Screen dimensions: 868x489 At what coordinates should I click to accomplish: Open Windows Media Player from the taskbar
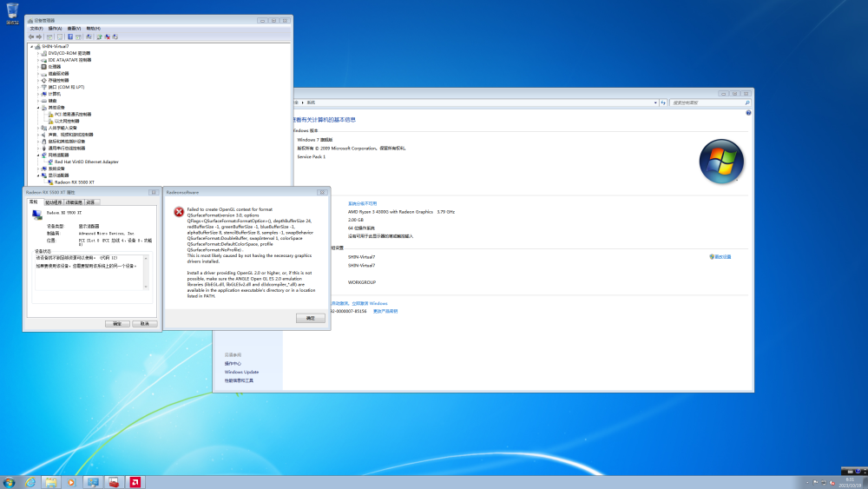click(71, 482)
